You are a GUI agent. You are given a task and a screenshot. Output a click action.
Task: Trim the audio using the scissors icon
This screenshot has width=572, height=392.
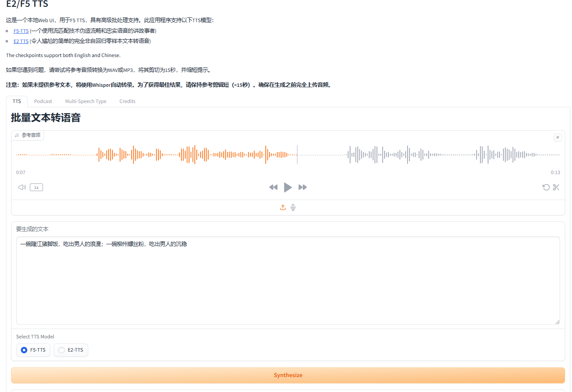pos(557,187)
